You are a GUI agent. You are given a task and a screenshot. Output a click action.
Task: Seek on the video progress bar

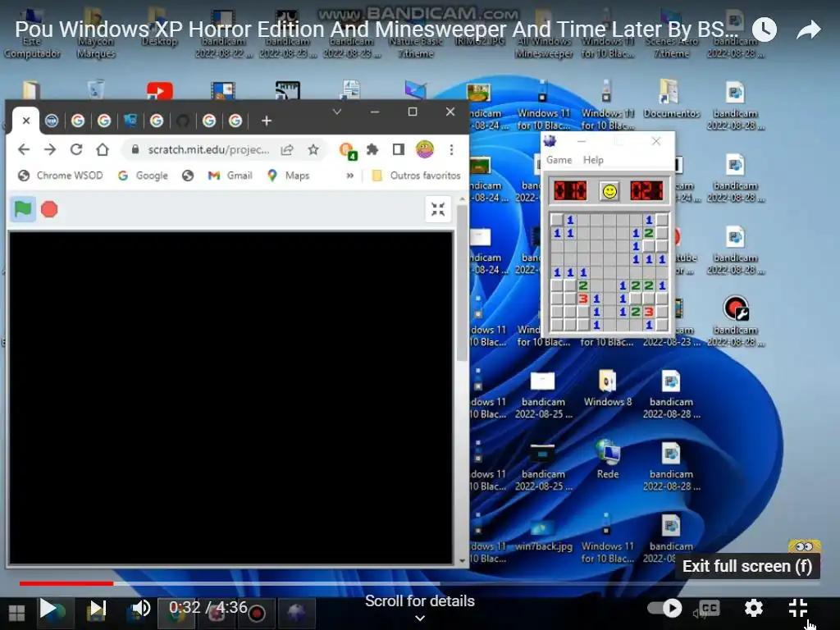pyautogui.click(x=420, y=583)
